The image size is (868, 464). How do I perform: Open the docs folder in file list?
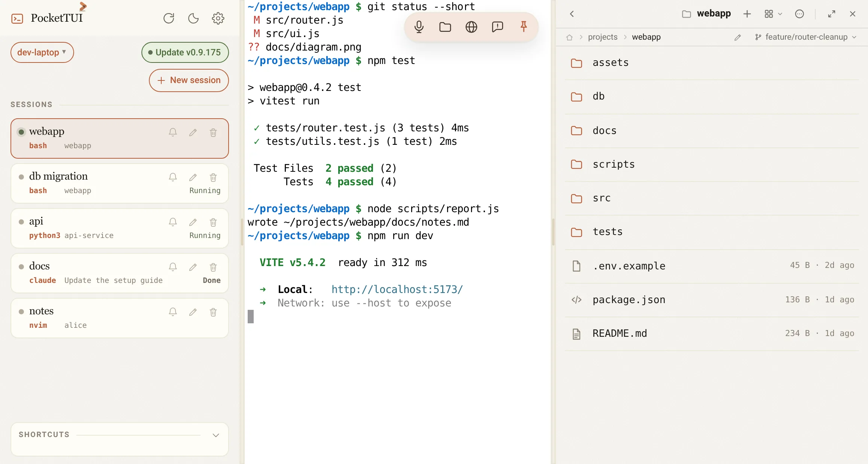712,131
